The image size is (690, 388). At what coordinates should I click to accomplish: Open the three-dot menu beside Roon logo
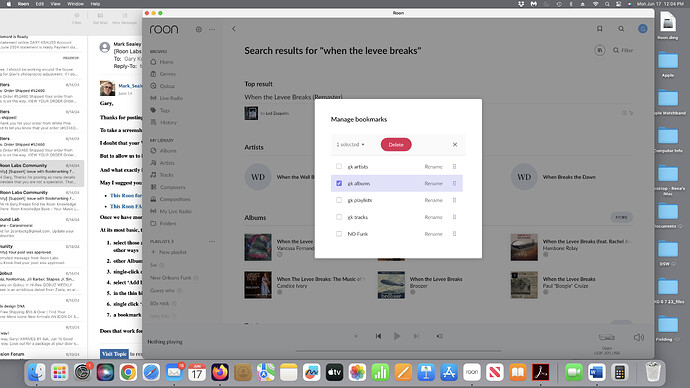(212, 29)
